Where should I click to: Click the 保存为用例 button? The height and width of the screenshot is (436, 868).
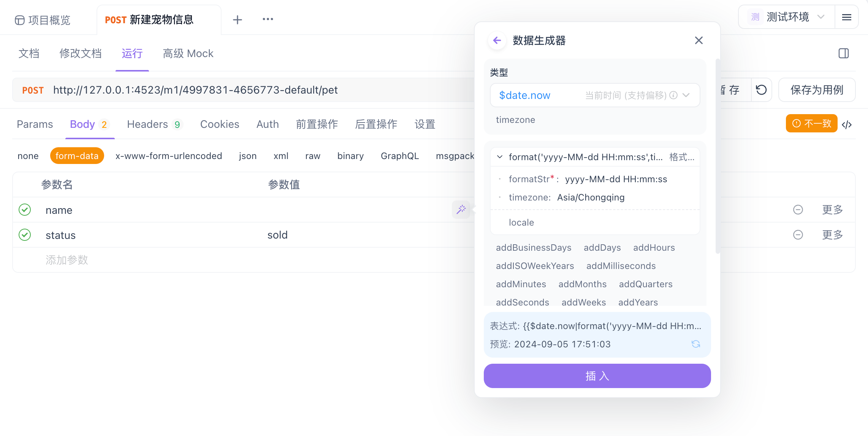[x=817, y=90]
